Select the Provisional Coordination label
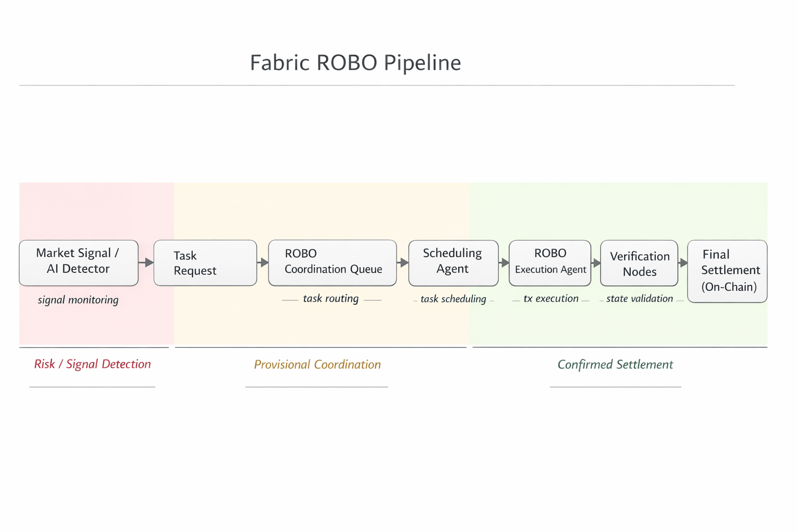Viewport: 798px width, 532px height. click(317, 365)
